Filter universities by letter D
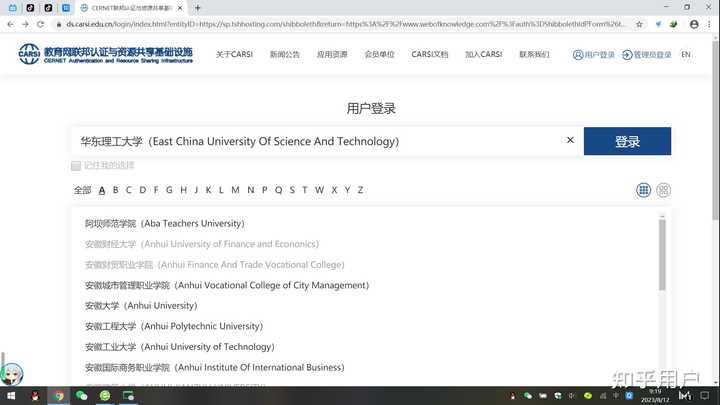 [142, 190]
